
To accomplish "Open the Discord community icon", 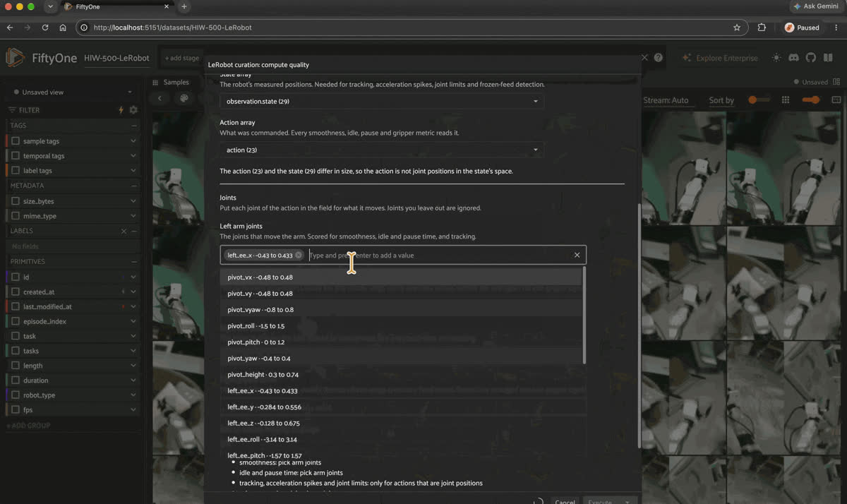I will pyautogui.click(x=793, y=58).
